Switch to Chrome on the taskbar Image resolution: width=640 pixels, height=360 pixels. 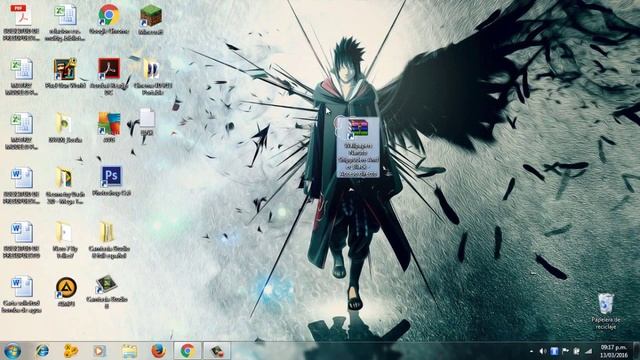point(187,351)
